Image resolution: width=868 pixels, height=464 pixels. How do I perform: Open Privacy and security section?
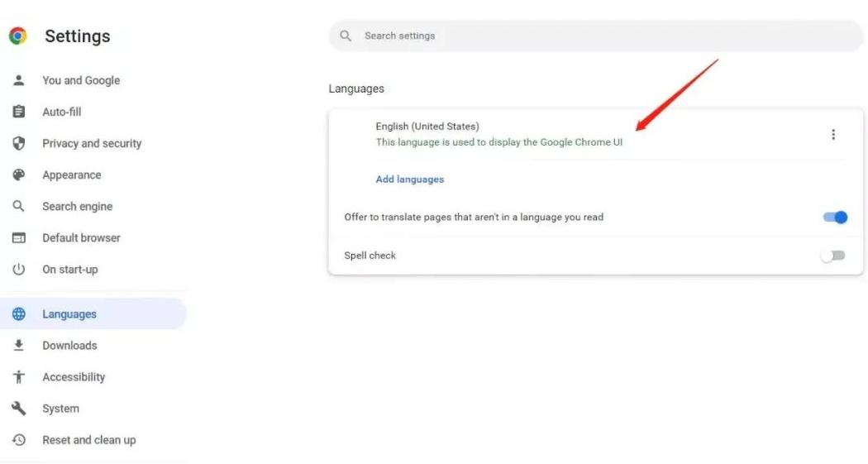pyautogui.click(x=93, y=143)
